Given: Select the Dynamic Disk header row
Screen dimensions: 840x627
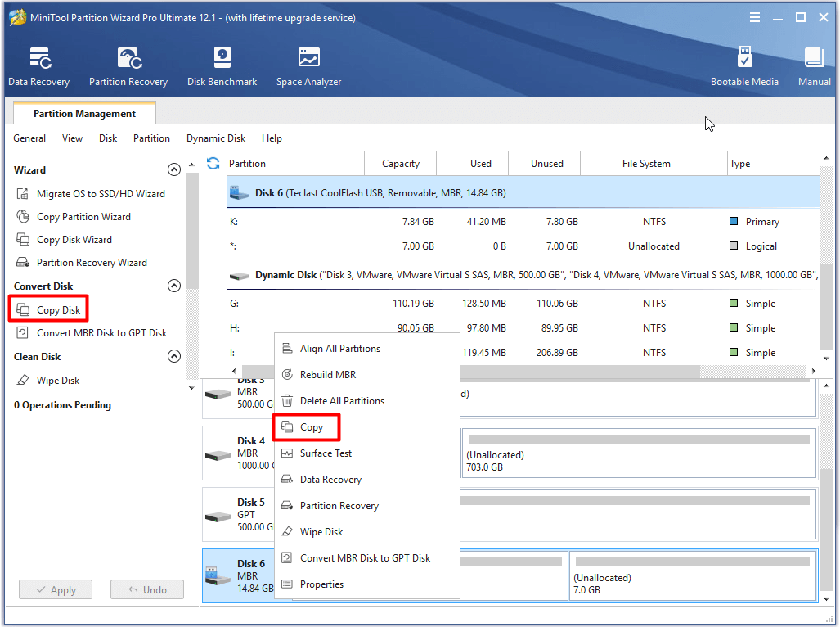Looking at the screenshot, I should [x=523, y=275].
